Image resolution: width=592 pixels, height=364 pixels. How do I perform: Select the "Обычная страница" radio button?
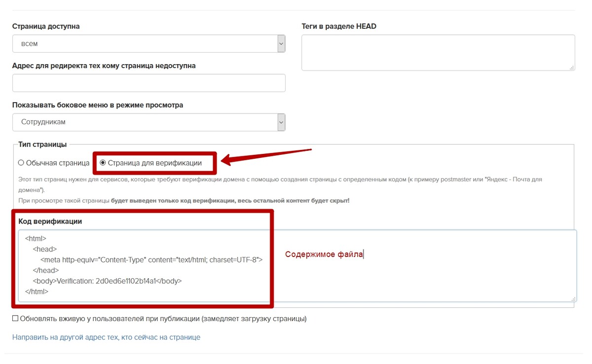[21, 163]
